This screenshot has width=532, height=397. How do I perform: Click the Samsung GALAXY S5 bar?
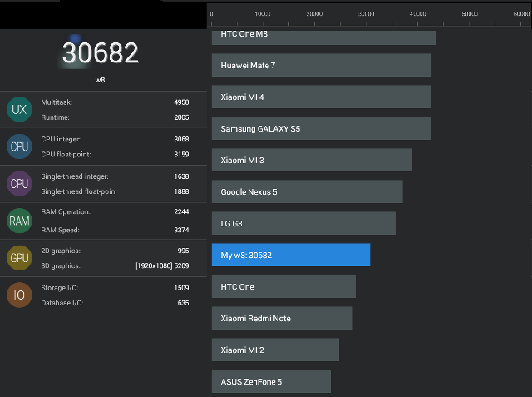pos(322,128)
